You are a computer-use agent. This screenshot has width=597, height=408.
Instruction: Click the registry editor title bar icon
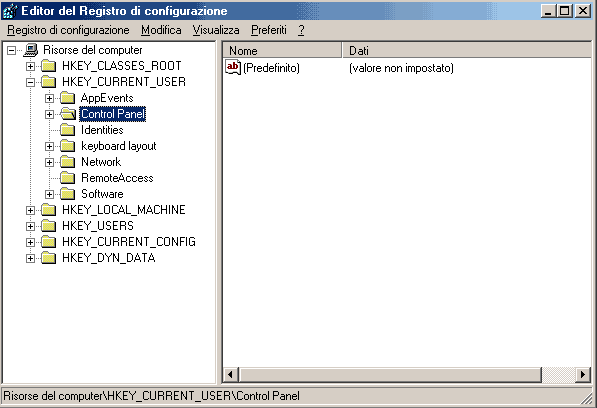(x=10, y=11)
